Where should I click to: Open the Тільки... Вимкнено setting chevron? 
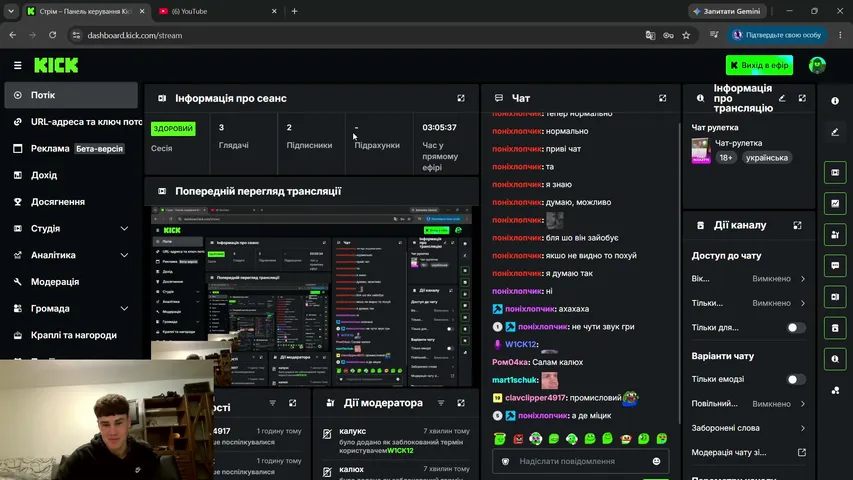(803, 303)
